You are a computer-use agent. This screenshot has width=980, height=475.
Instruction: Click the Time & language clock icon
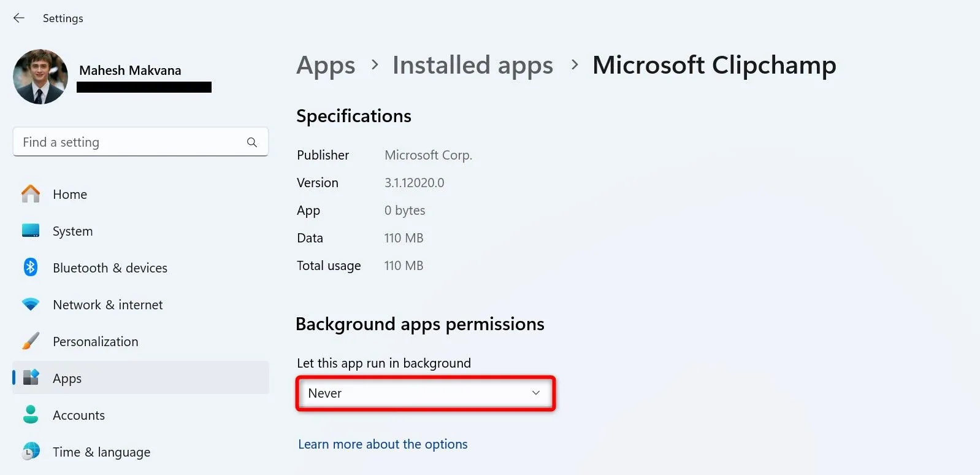tap(31, 452)
